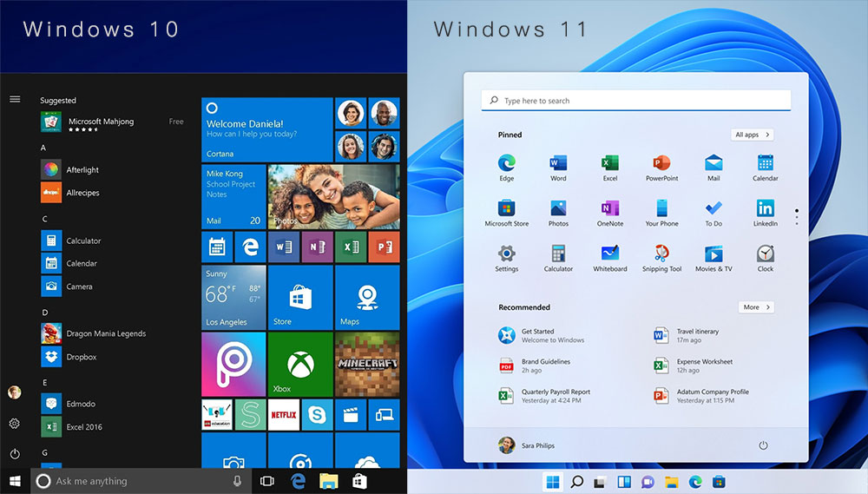Open Quarterly Payroll Report file
Image resolution: width=868 pixels, height=494 pixels.
543,395
